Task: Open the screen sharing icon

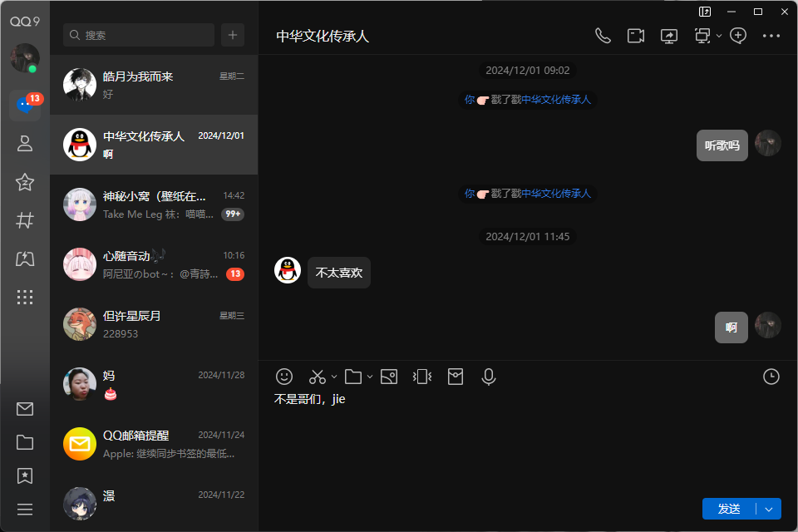Action: pyautogui.click(x=669, y=36)
